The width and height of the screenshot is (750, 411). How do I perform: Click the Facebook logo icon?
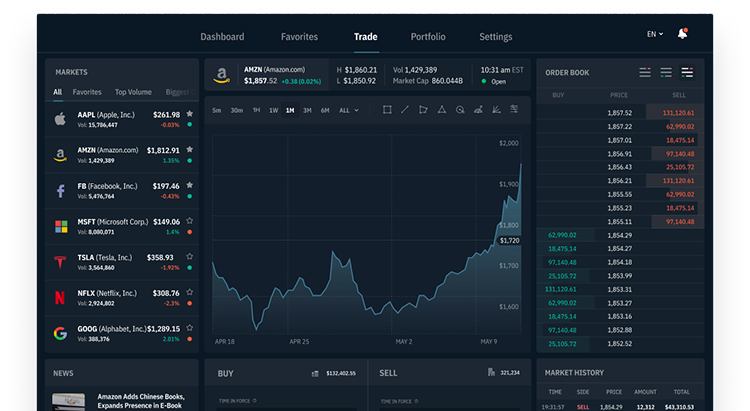61,191
